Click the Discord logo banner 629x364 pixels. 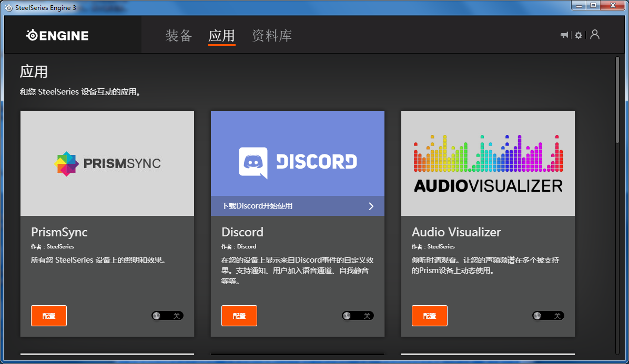298,153
